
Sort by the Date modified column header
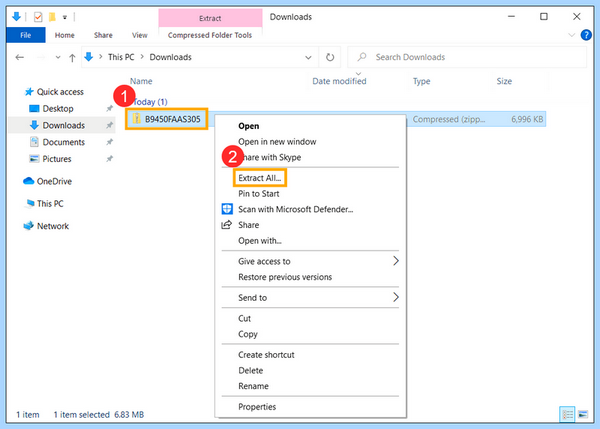[x=339, y=81]
